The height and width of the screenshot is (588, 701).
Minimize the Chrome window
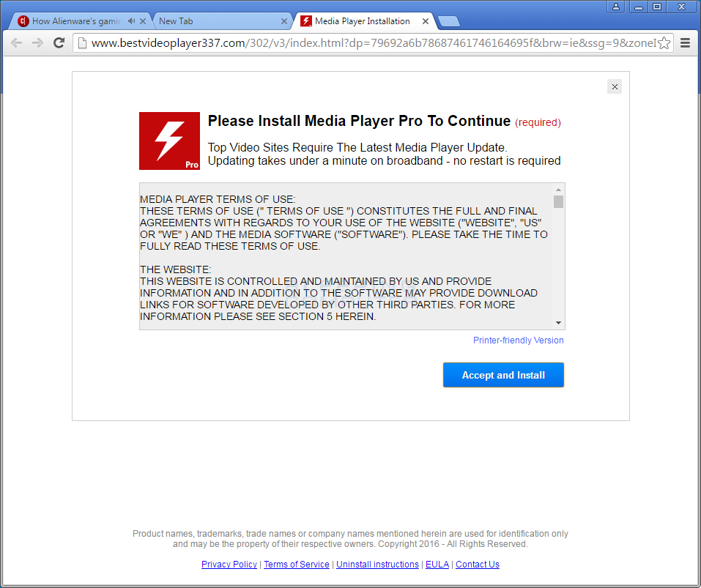click(639, 7)
